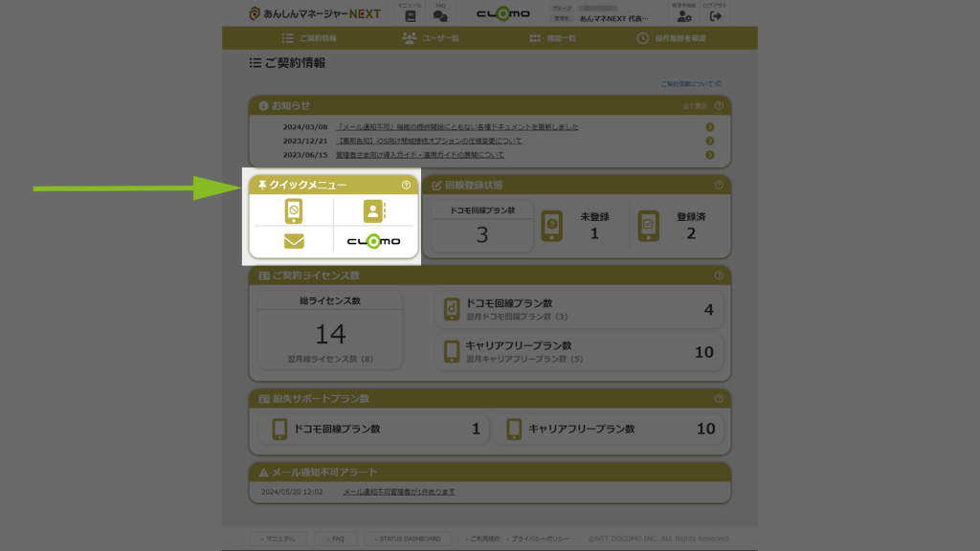Open the 2023/06/15 notice arrow
The image size is (980, 551).
(710, 155)
